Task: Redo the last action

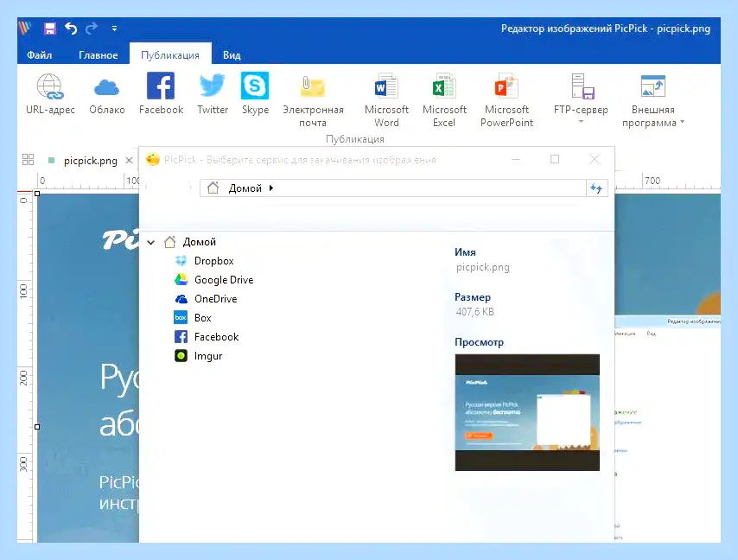Action: (92, 29)
